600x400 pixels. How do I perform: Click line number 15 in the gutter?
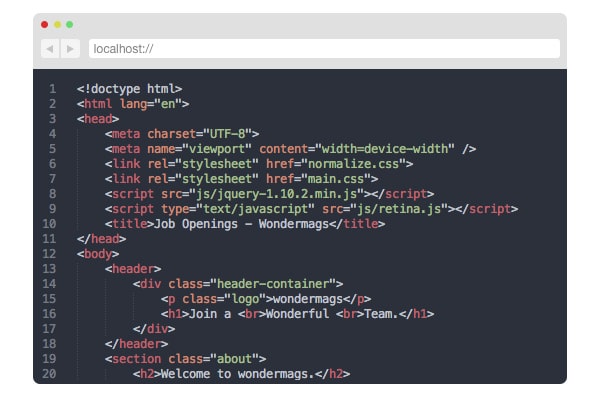(49, 299)
